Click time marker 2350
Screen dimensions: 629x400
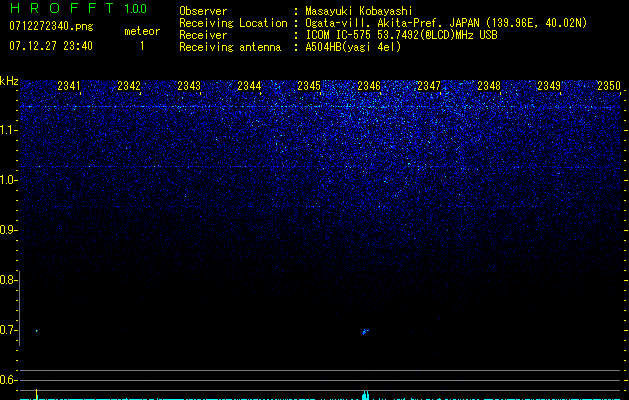(x=609, y=86)
